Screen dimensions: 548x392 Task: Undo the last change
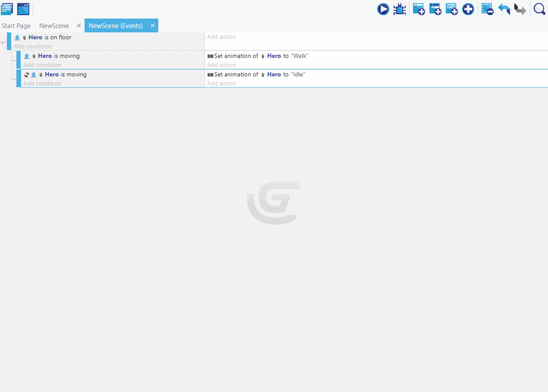click(504, 9)
